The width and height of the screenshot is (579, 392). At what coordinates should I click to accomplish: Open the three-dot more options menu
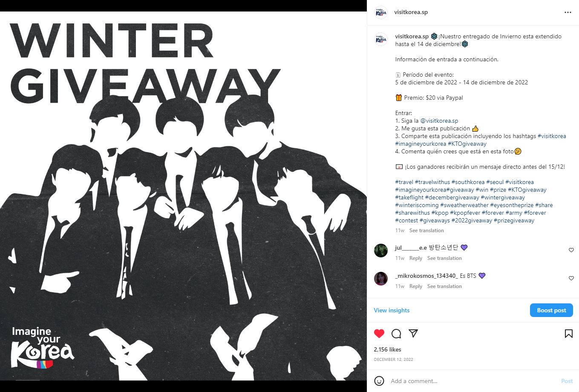tap(567, 12)
